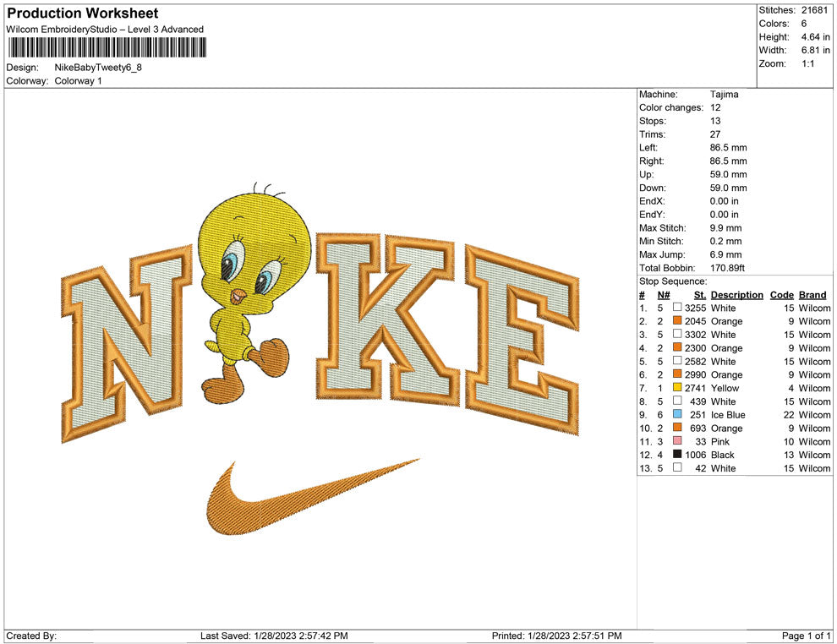Click the white swatch in stop row 13
The width and height of the screenshot is (837, 644).
click(x=677, y=467)
